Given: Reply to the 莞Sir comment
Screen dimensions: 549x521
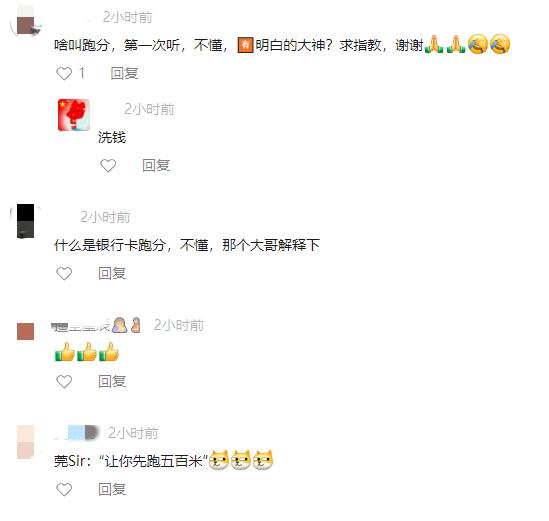Looking at the screenshot, I should click(112, 489).
